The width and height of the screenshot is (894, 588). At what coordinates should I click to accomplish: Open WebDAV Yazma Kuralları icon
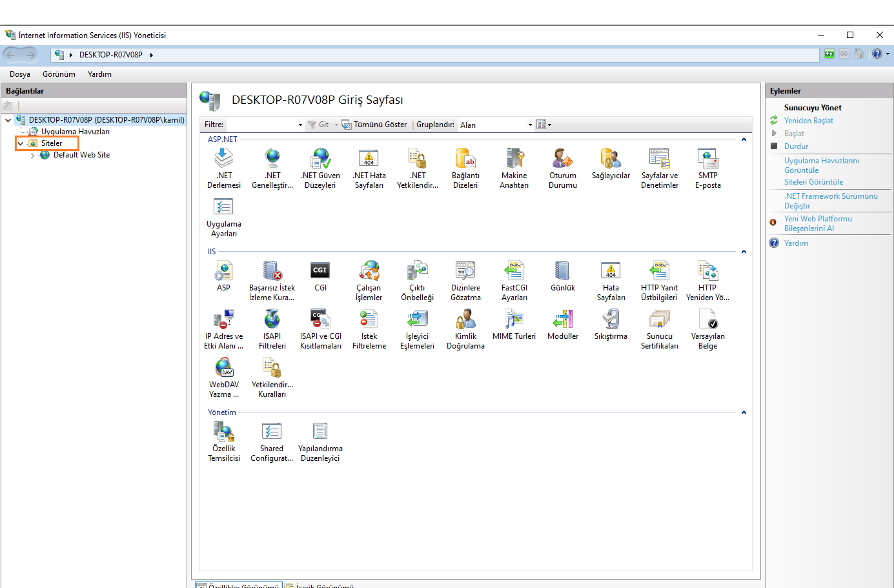[223, 367]
